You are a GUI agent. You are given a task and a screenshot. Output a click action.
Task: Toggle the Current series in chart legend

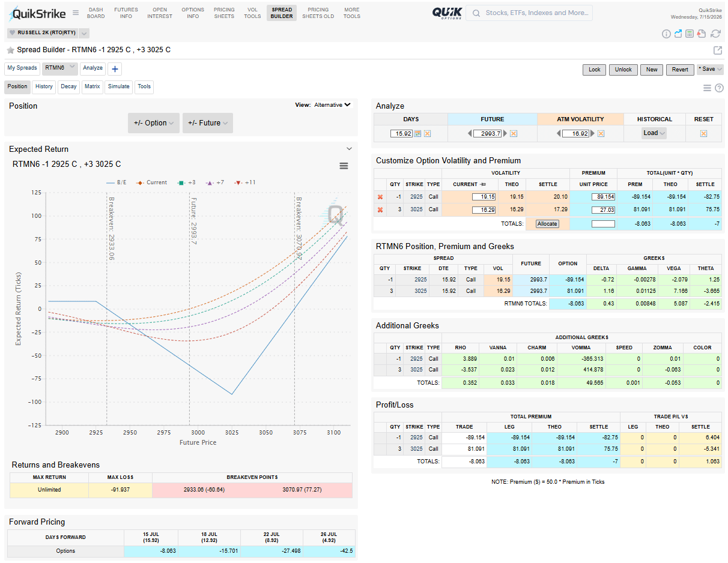point(152,182)
